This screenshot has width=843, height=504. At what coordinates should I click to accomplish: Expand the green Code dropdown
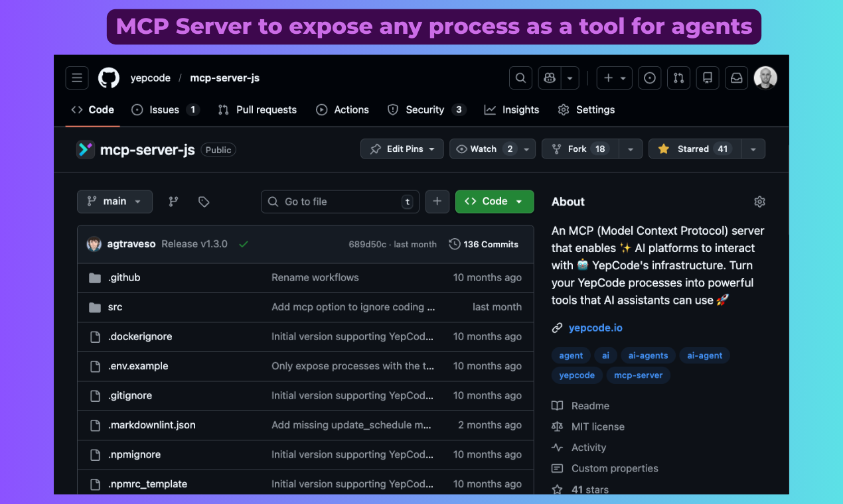pyautogui.click(x=494, y=201)
